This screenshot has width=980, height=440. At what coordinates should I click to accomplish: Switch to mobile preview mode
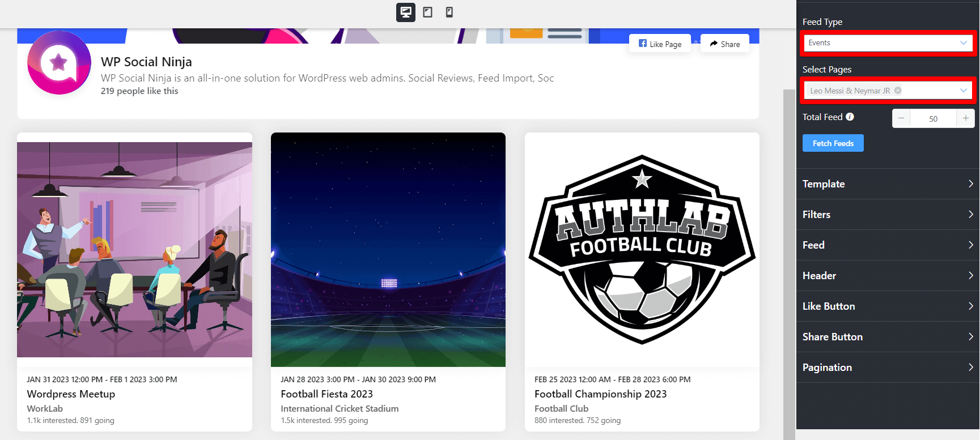[x=449, y=12]
